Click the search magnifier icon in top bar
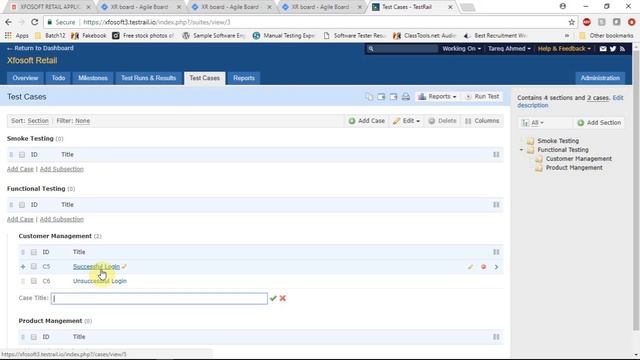This screenshot has height=360, width=640. click(x=371, y=49)
